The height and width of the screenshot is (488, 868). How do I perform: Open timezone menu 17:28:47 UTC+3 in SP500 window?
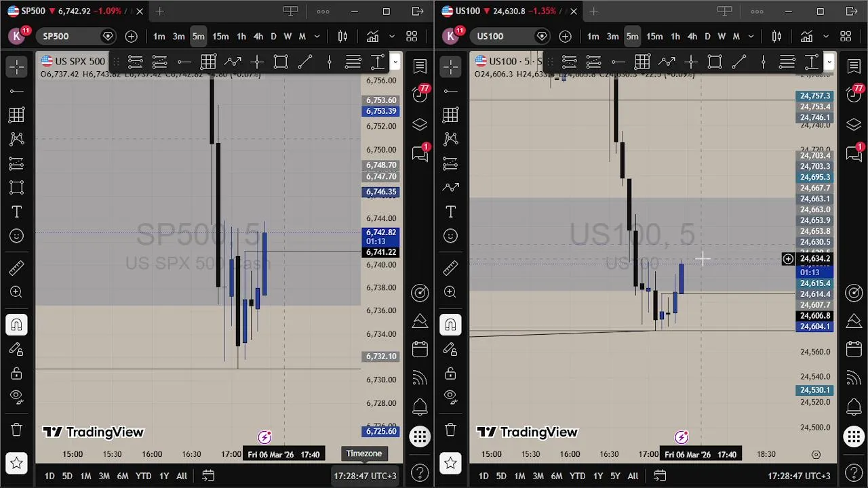coord(365,476)
